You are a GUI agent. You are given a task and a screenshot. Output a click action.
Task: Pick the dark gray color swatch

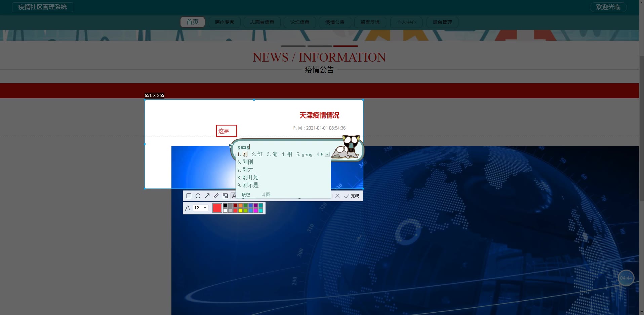coord(231,205)
